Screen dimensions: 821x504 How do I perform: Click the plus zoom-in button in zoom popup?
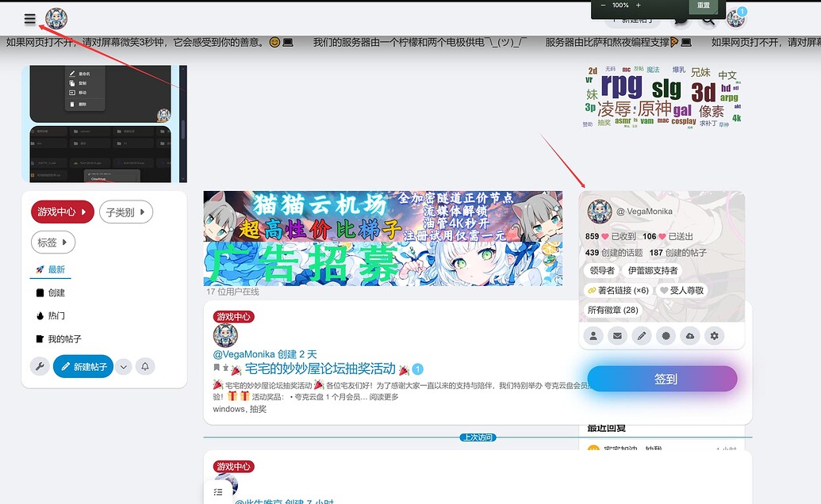[x=639, y=5]
